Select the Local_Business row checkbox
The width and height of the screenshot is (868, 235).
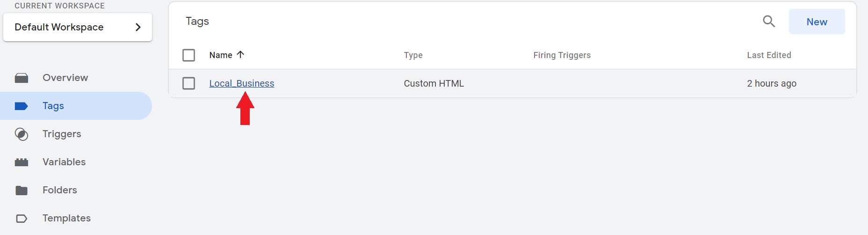pyautogui.click(x=189, y=83)
